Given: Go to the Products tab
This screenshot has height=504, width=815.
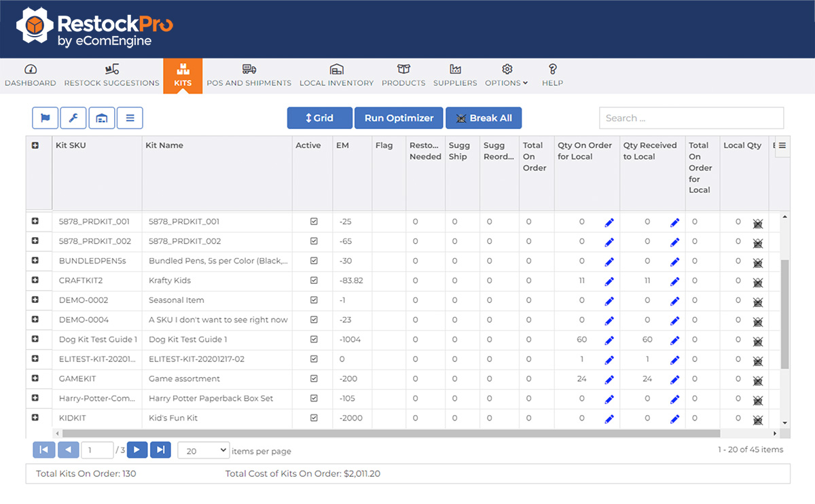Looking at the screenshot, I should pos(403,75).
